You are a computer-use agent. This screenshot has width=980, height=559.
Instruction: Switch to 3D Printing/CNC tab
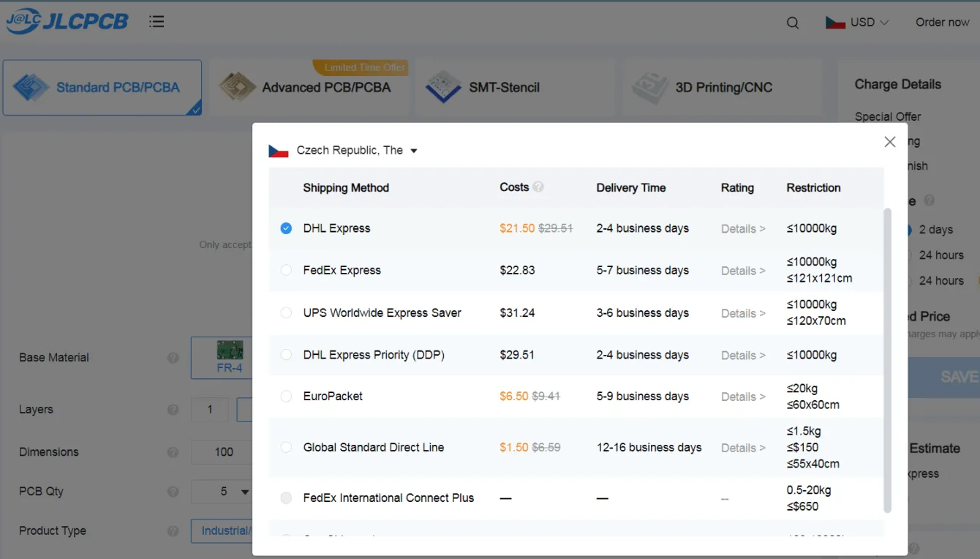[723, 88]
